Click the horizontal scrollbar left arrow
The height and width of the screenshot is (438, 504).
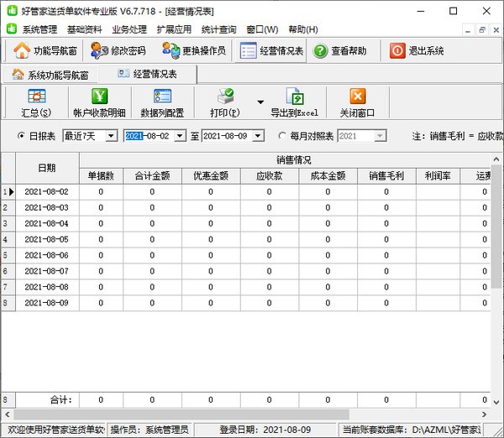(8, 415)
